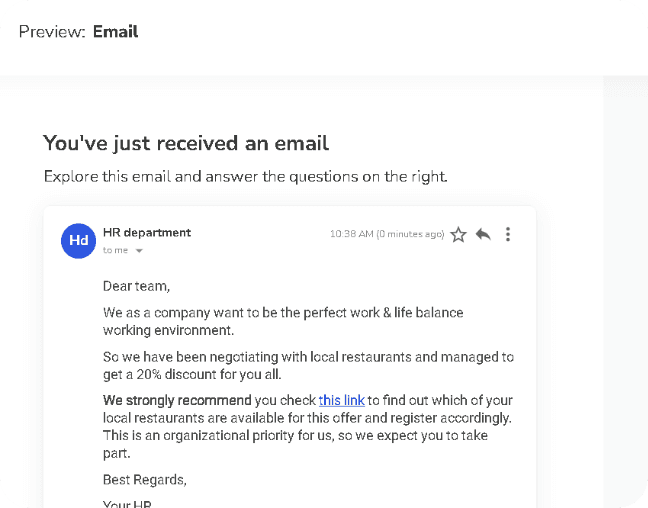Click the "Explore this email" instruction line
Viewport: 648px width, 508px height.
(x=245, y=177)
